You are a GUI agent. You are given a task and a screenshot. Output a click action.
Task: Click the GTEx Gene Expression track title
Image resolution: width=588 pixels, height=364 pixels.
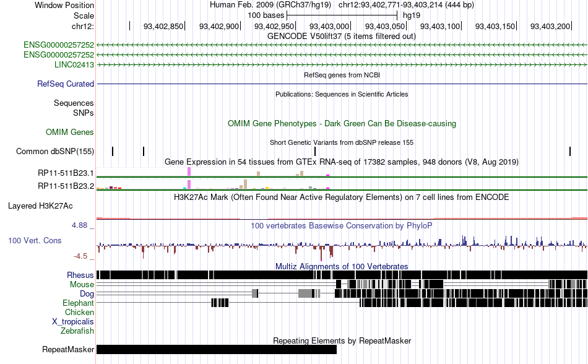tap(342, 162)
